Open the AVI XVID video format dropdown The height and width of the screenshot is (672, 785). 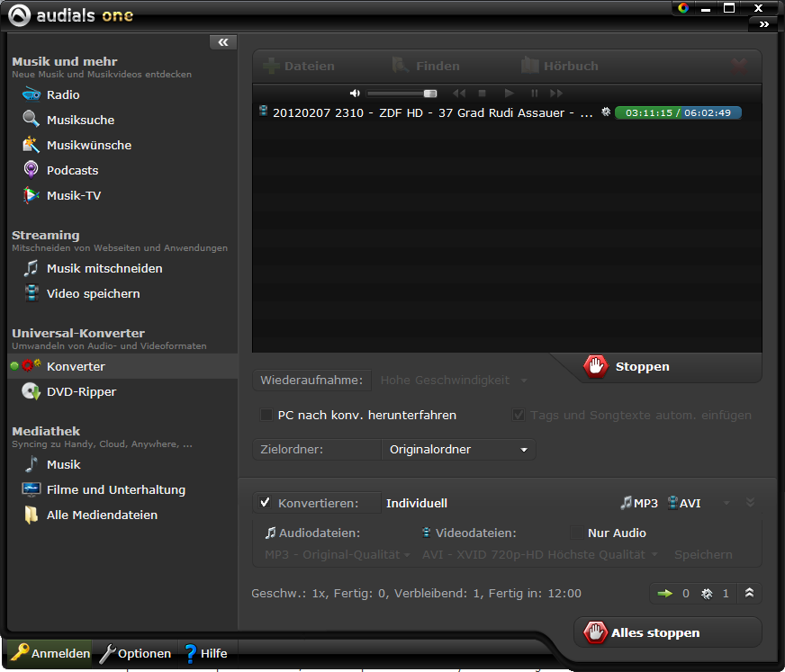pyautogui.click(x=540, y=554)
